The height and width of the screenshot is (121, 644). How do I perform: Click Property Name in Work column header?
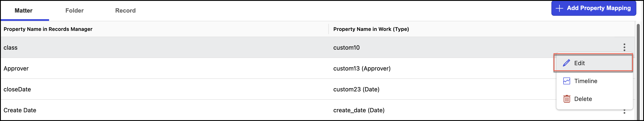click(x=371, y=29)
